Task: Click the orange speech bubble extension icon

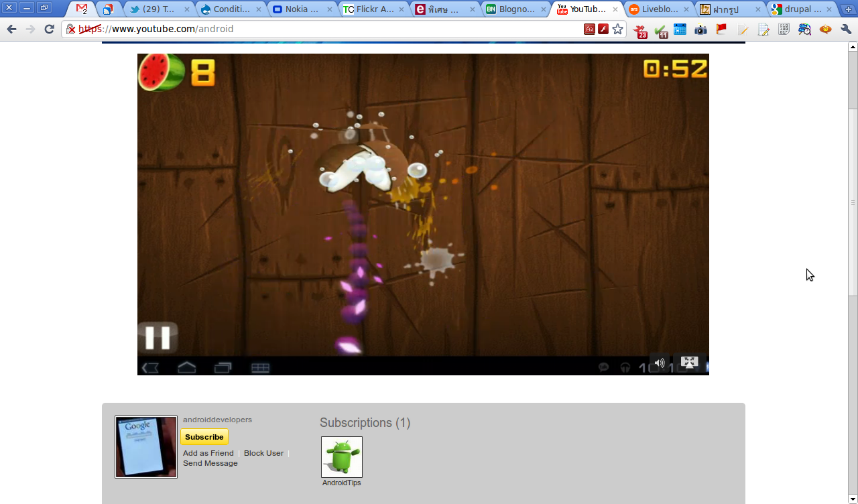Action: pos(825,29)
